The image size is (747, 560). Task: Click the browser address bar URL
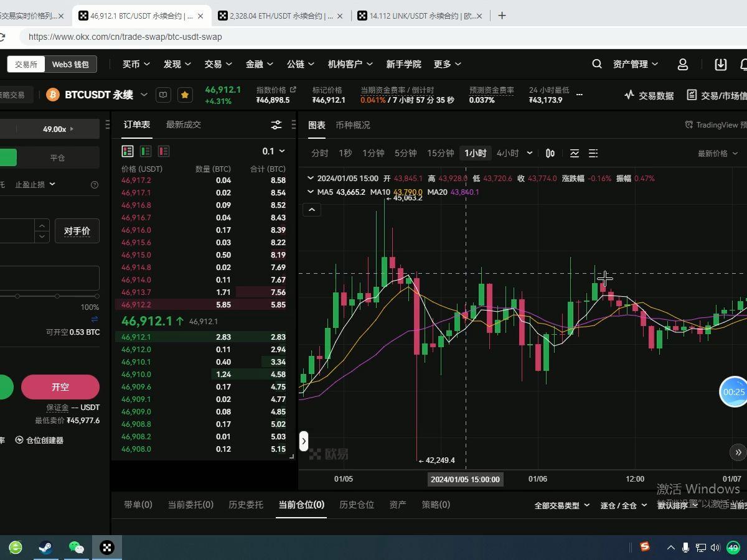pyautogui.click(x=125, y=37)
